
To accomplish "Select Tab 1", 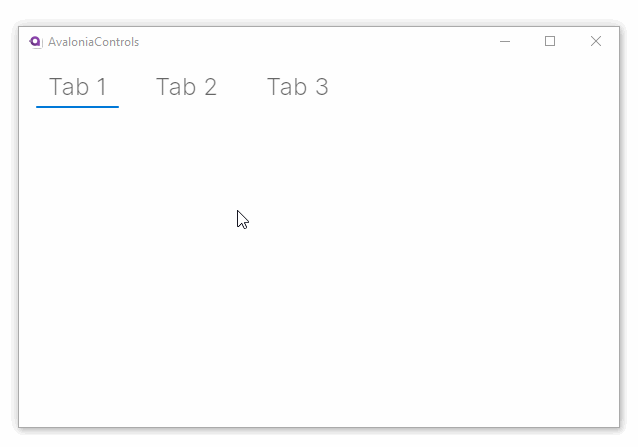I will [78, 87].
